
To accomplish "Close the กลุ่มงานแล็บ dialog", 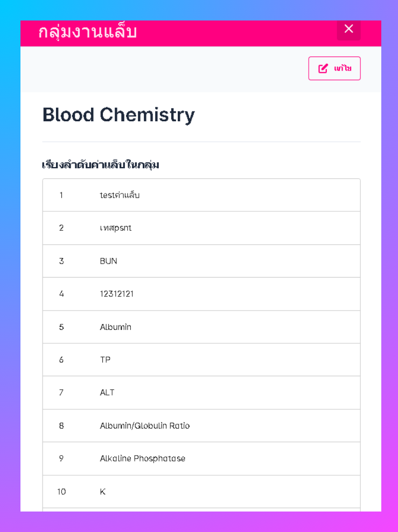I will 348,29.
